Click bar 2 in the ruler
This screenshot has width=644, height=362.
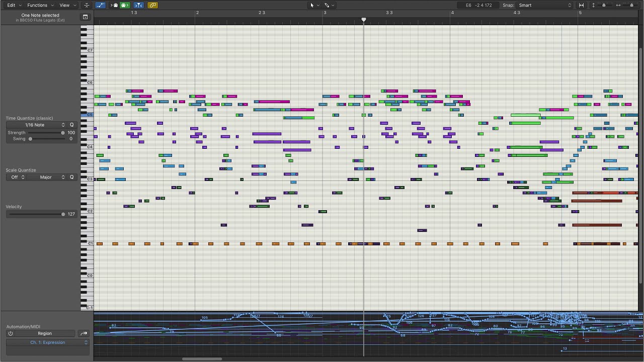197,13
